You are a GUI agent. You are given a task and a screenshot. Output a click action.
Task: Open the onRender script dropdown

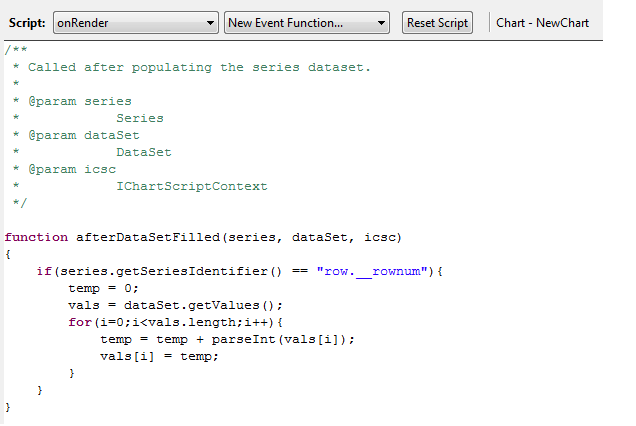click(135, 23)
